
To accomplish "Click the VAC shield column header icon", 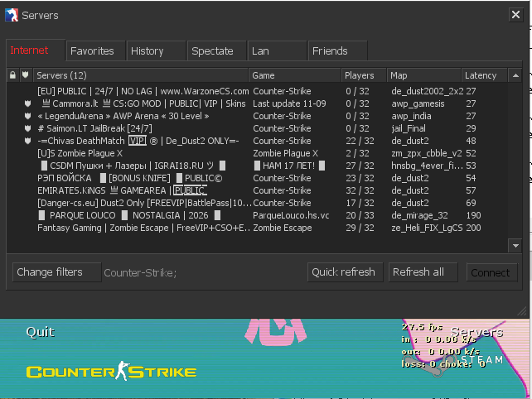I will click(x=26, y=75).
